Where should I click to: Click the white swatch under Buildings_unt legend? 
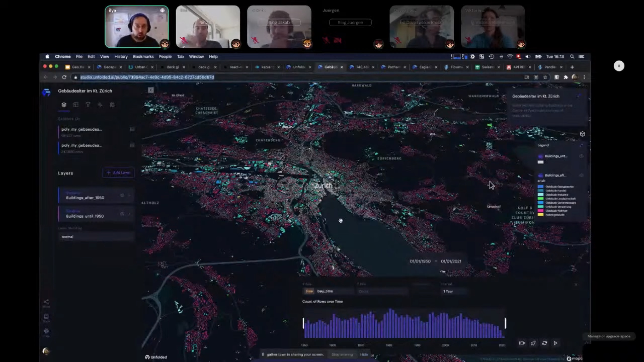(x=541, y=162)
